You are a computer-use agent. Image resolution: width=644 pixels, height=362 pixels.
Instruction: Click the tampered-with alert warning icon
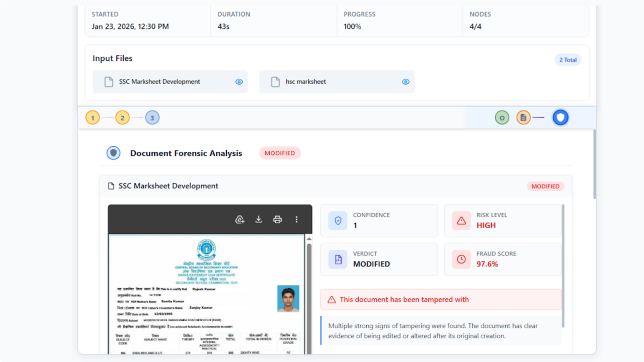(x=332, y=300)
